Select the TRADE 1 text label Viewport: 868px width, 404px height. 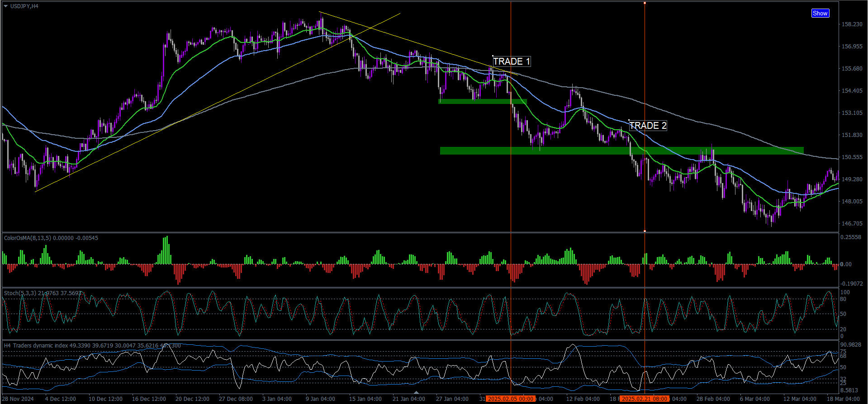click(511, 61)
